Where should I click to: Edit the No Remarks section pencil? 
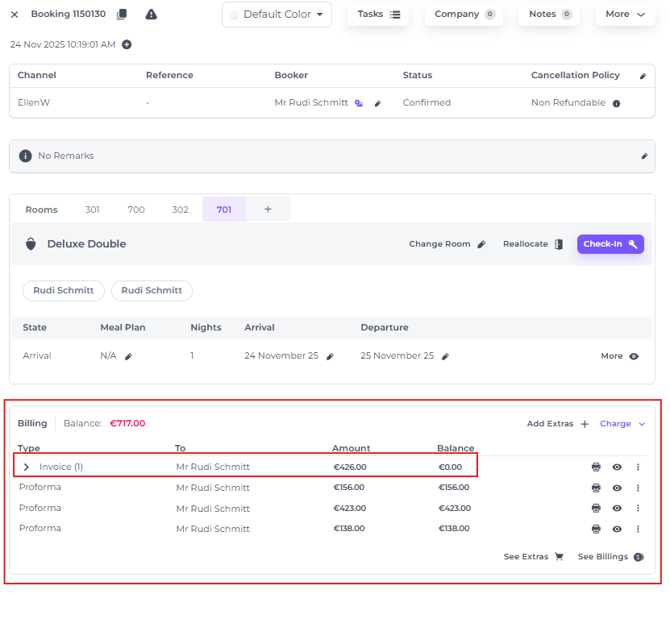coord(644,156)
